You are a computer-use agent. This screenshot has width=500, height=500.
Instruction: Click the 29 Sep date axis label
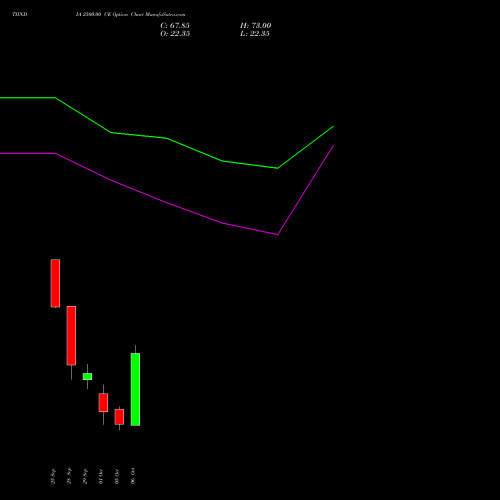85,476
